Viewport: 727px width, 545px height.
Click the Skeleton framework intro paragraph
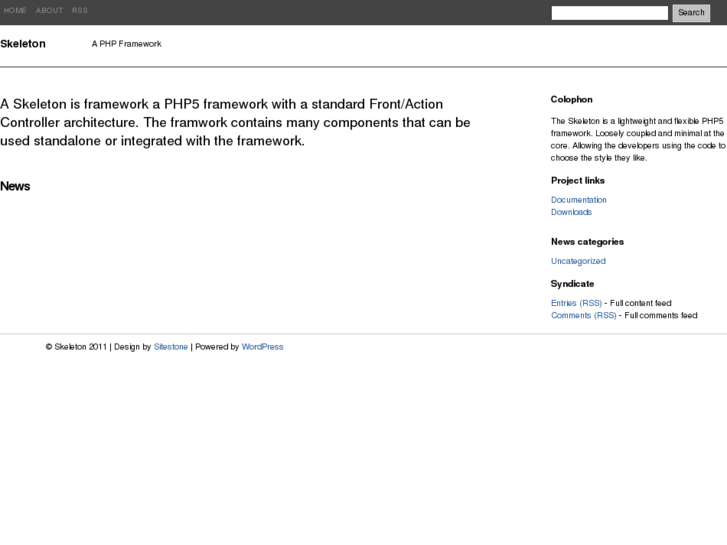235,122
